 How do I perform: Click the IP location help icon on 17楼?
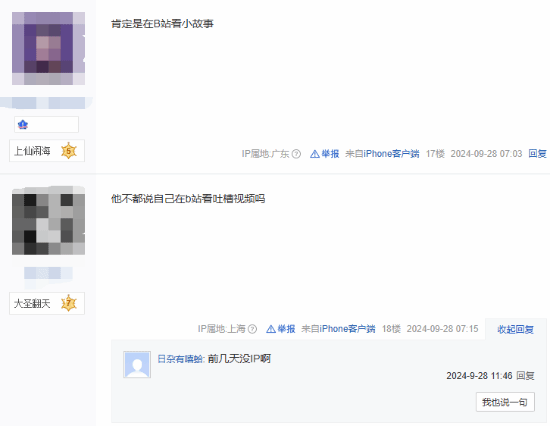pyautogui.click(x=296, y=154)
